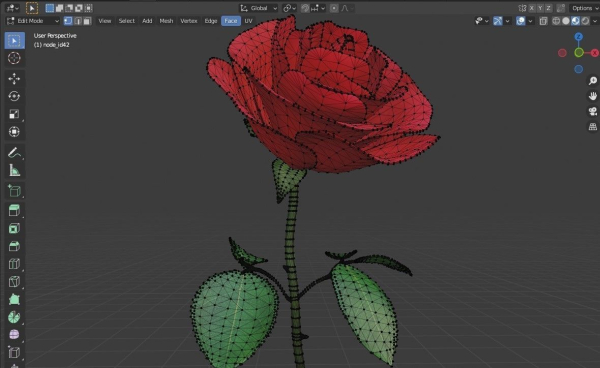Choose the Smooth vertices tool

[15, 335]
